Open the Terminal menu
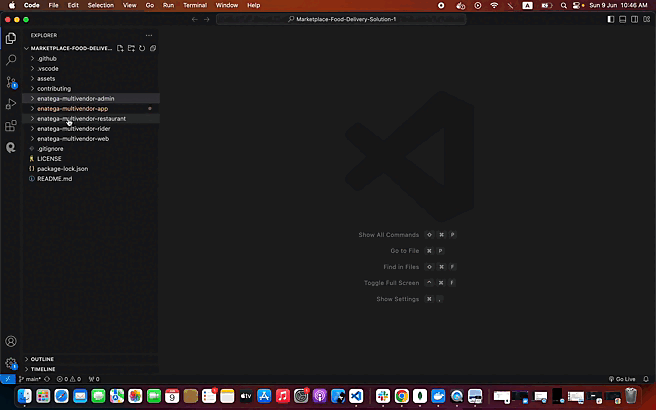The height and width of the screenshot is (410, 656). coord(194,5)
